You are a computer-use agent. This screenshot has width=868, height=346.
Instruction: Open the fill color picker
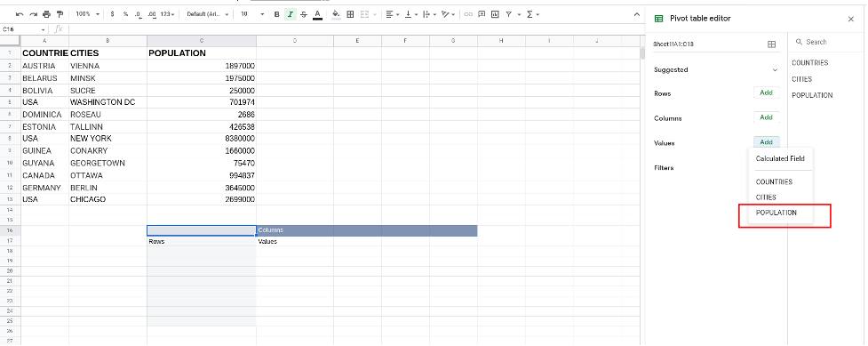[336, 14]
